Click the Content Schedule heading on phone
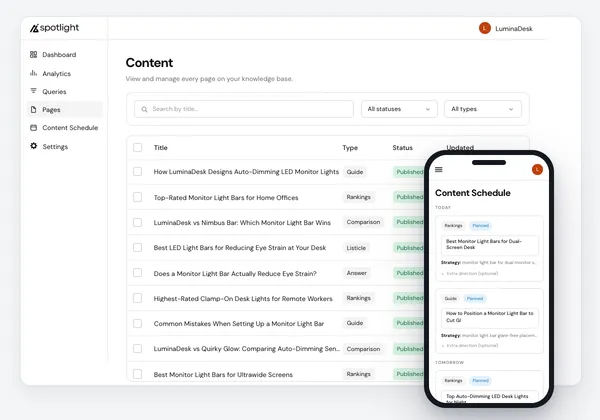 click(x=473, y=193)
